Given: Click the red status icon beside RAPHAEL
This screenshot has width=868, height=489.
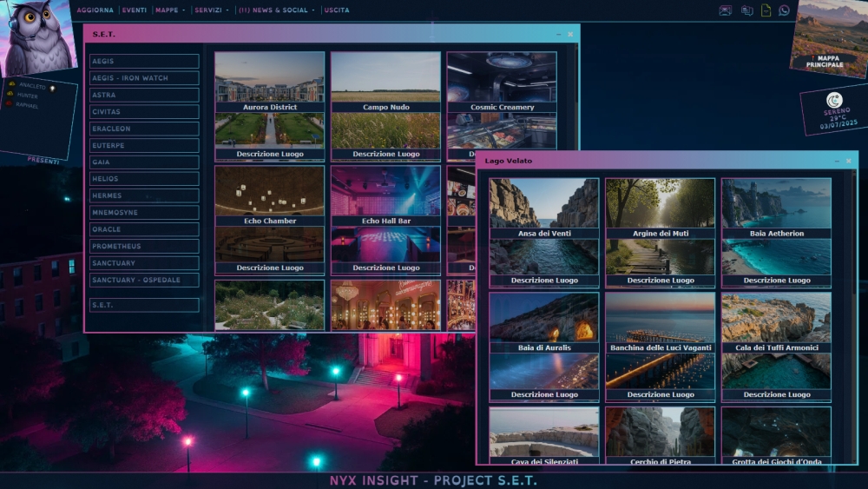Looking at the screenshot, I should (x=9, y=103).
